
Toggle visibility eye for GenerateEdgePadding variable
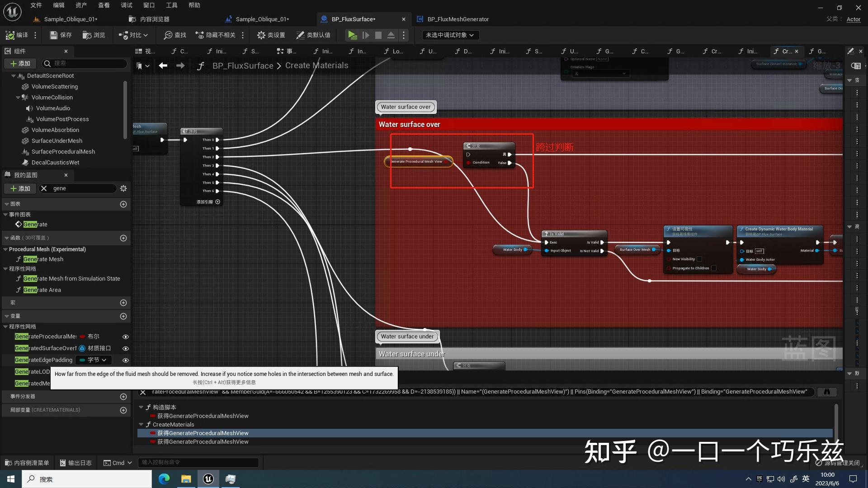[x=126, y=360]
